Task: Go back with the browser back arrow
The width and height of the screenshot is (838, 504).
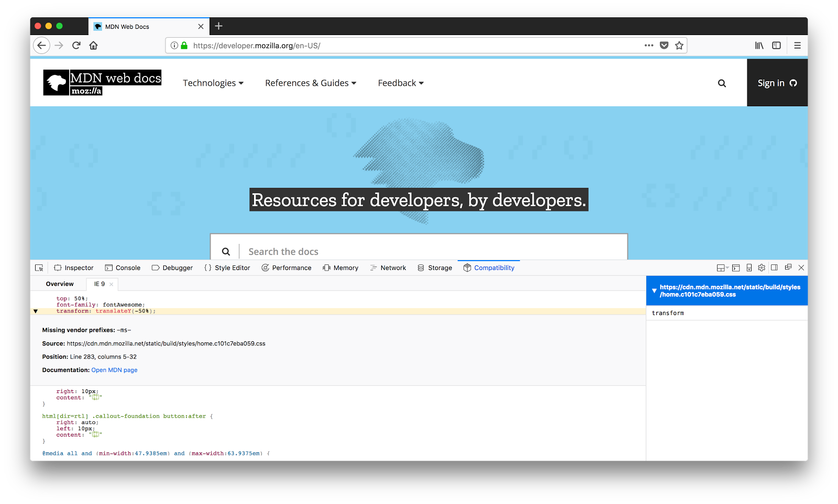Action: (x=42, y=46)
